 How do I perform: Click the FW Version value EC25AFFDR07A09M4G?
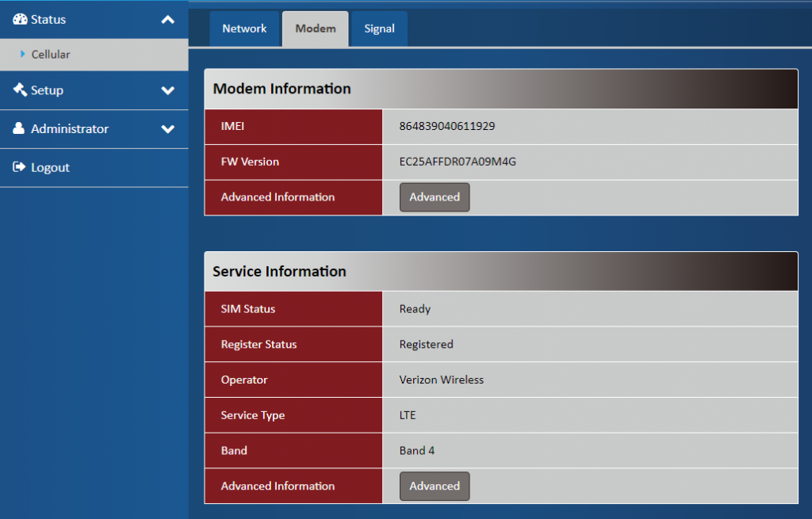458,162
